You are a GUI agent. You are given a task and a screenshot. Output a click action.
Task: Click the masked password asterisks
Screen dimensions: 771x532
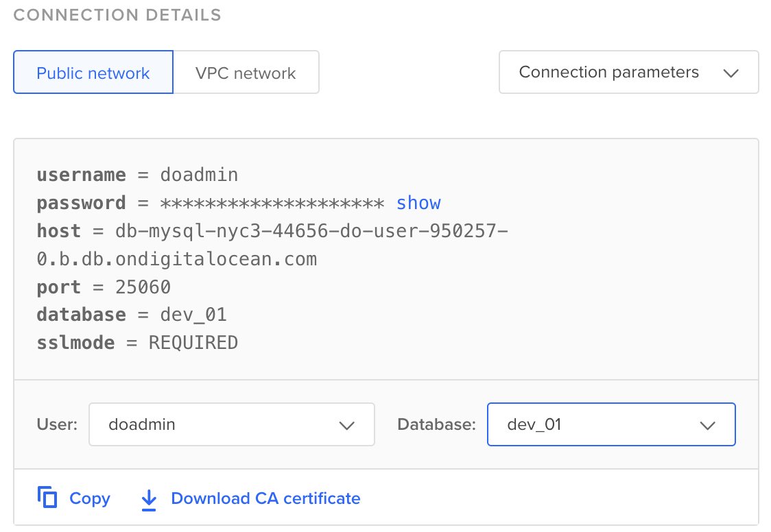point(272,204)
